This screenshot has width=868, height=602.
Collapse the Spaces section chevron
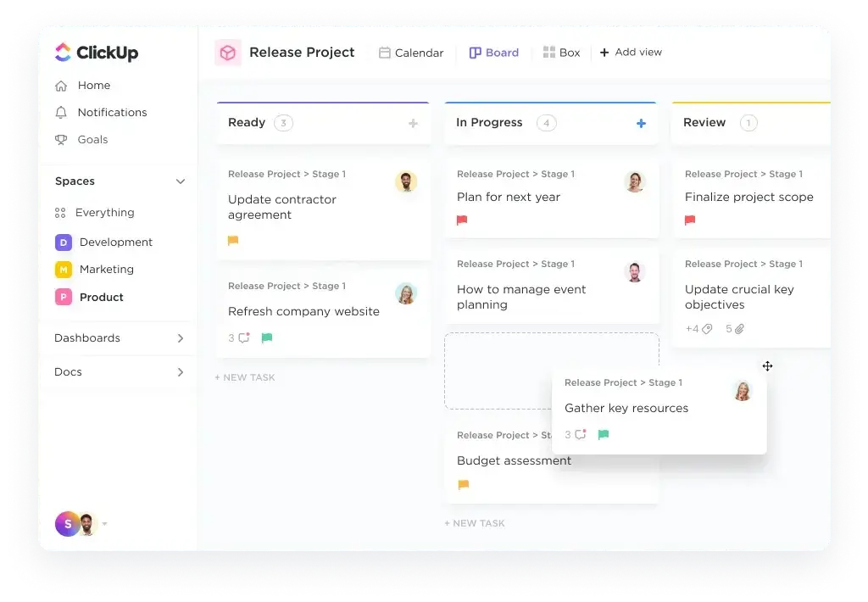click(x=181, y=181)
